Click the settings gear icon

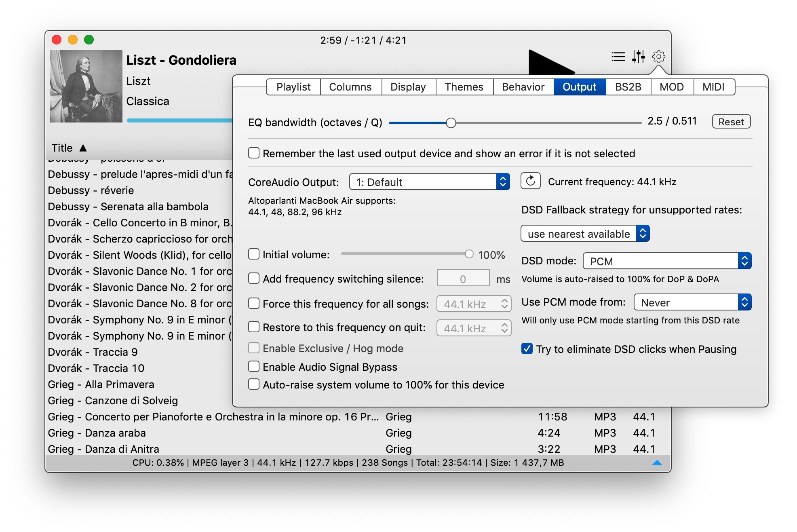click(659, 57)
